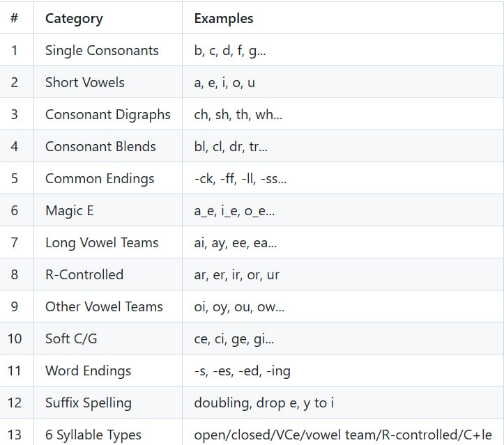Image resolution: width=504 pixels, height=445 pixels.
Task: Select the "Magic E" cell
Action: (70, 211)
